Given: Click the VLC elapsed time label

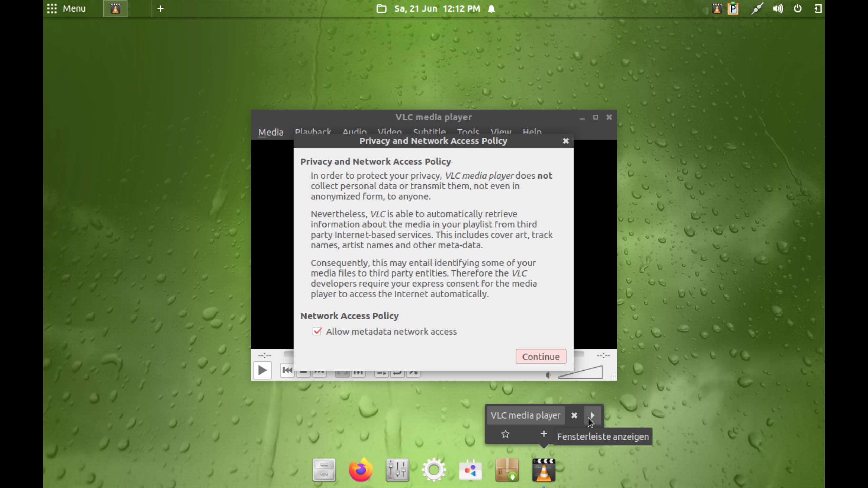Looking at the screenshot, I should click(x=264, y=355).
